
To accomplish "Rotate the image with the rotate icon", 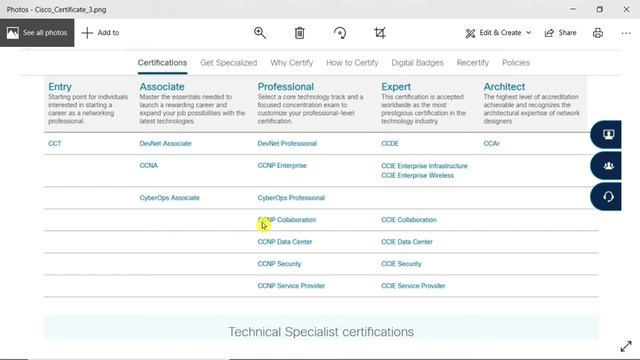I will (x=340, y=33).
